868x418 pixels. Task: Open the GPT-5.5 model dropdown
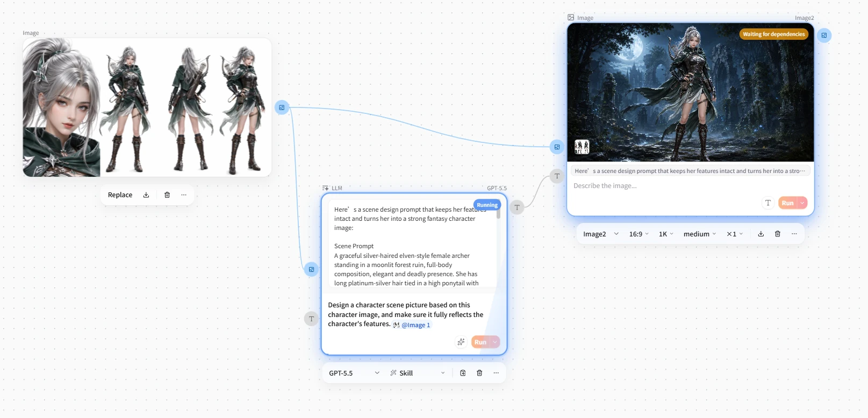point(354,373)
